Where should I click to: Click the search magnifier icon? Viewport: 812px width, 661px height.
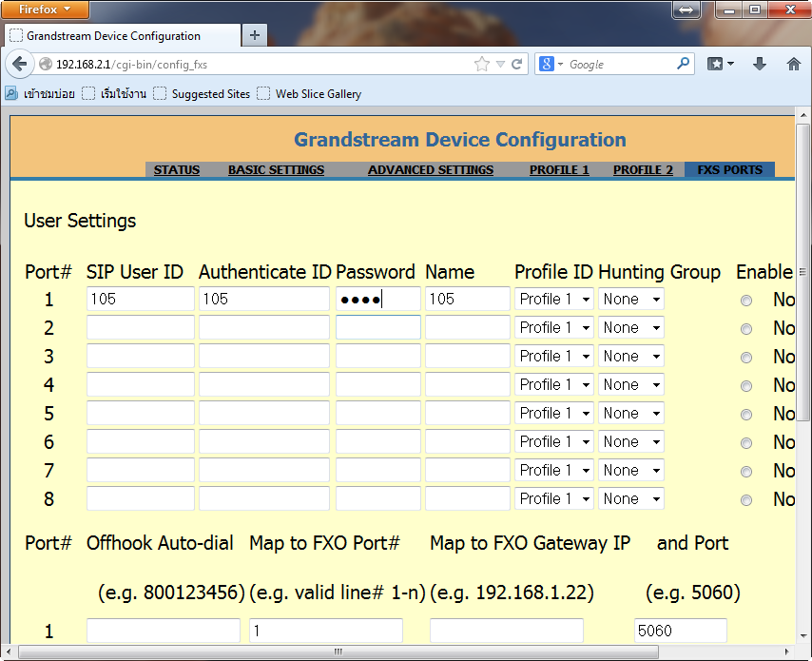pyautogui.click(x=683, y=64)
